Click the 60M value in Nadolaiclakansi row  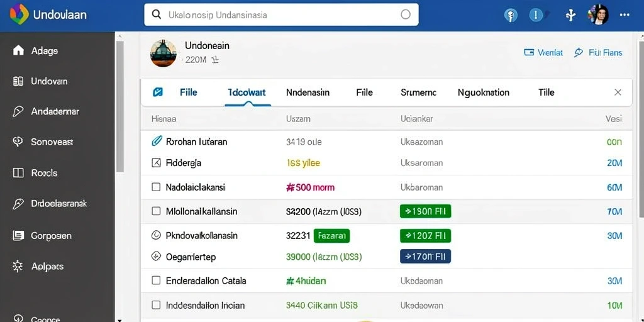[x=614, y=187]
